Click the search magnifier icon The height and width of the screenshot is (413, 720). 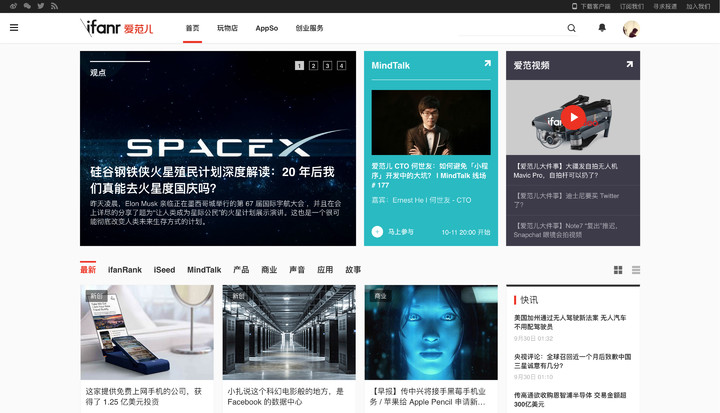[x=571, y=28]
